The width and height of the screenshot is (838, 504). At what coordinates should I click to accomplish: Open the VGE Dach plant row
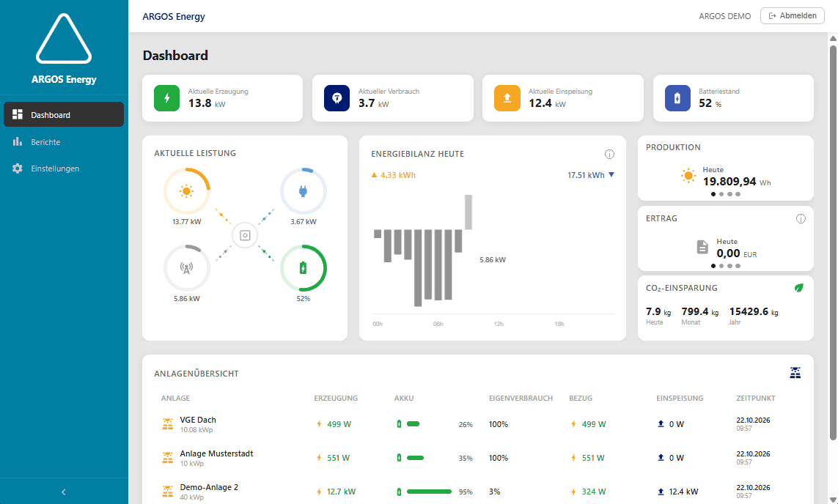point(478,424)
